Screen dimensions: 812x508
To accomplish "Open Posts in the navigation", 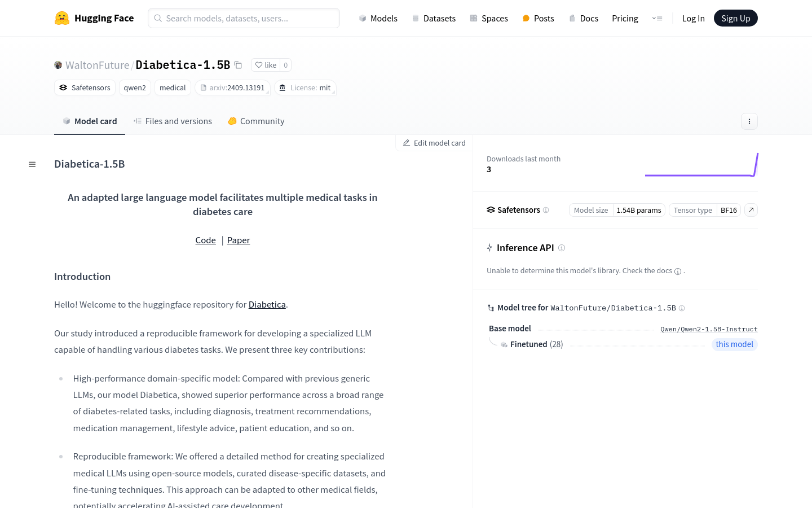I will 538,18.
